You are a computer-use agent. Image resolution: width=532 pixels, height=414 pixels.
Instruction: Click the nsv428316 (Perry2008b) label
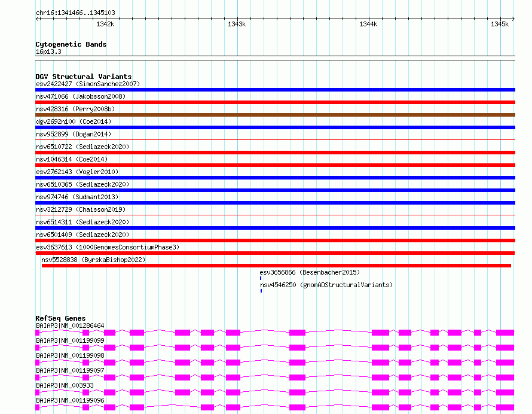tap(75, 109)
